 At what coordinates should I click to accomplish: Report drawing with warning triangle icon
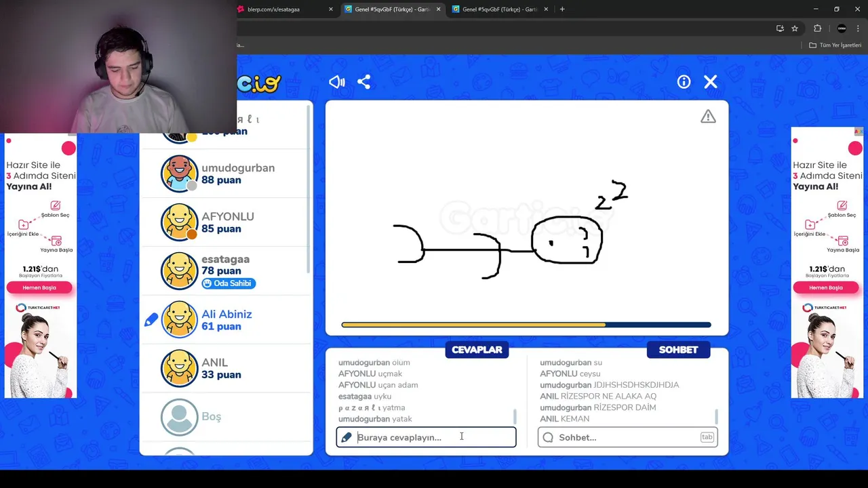[708, 117]
